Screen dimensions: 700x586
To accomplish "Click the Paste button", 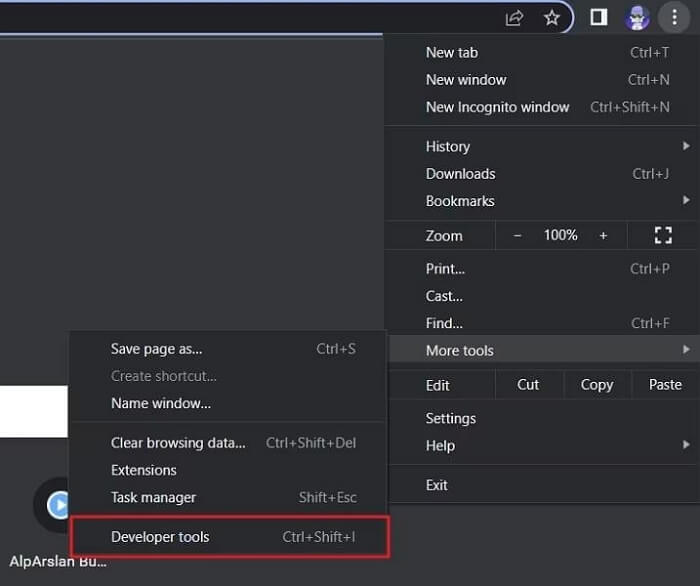I will tap(665, 385).
